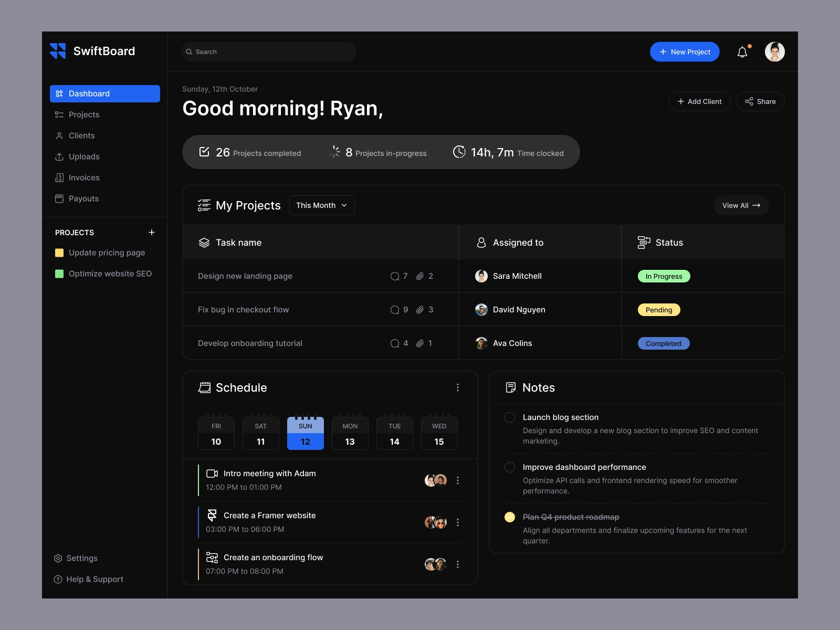
Task: Click the video camera icon on Intro meeting
Action: click(x=212, y=473)
